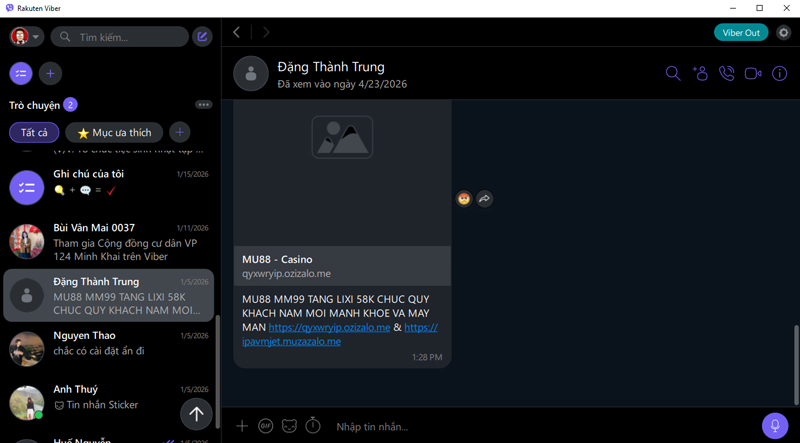The image size is (800, 443).
Task: Go back with the left arrow
Action: click(x=236, y=32)
